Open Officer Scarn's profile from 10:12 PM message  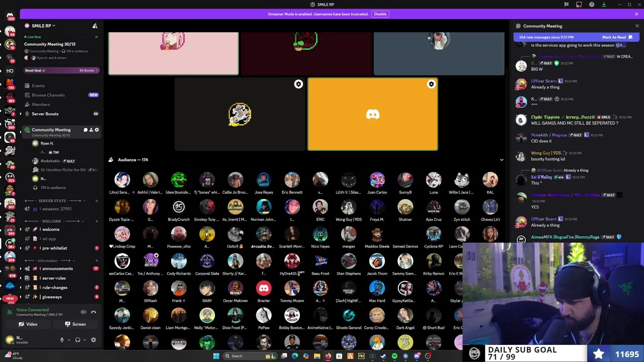coord(521,84)
